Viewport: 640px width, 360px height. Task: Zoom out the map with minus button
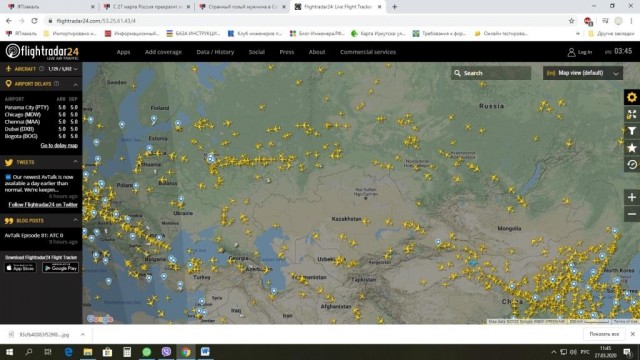point(631,214)
